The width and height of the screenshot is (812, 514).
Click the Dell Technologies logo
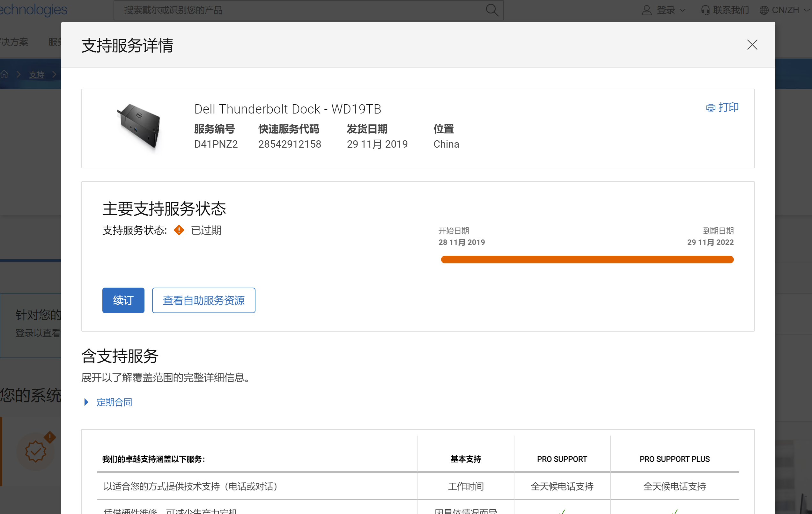tap(34, 10)
